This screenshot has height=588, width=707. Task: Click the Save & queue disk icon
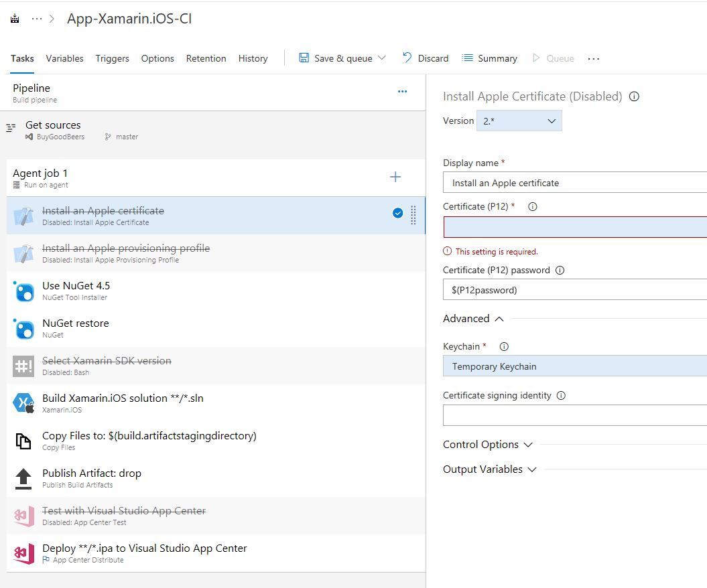304,58
